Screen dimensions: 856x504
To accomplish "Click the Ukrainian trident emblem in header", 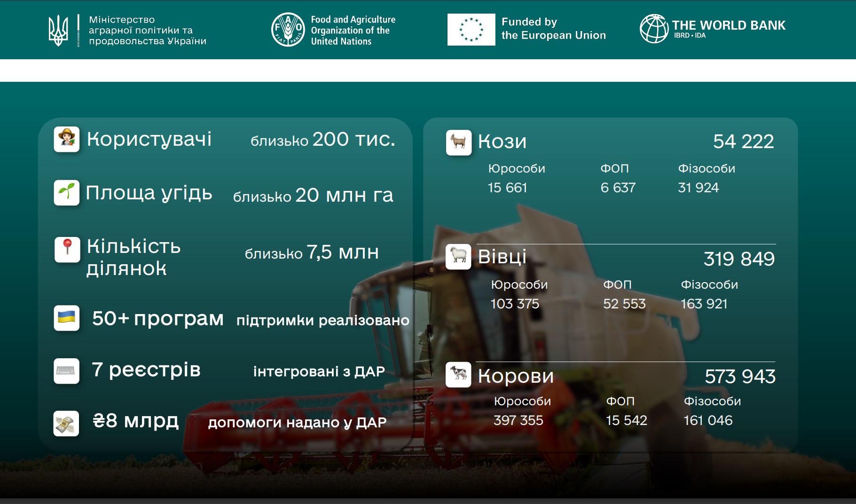I will tap(59, 30).
